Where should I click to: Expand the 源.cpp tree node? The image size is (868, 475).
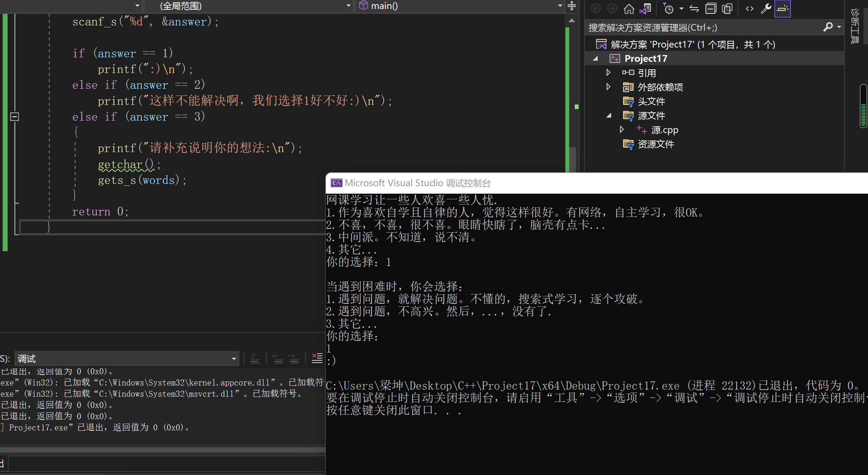[x=622, y=130]
